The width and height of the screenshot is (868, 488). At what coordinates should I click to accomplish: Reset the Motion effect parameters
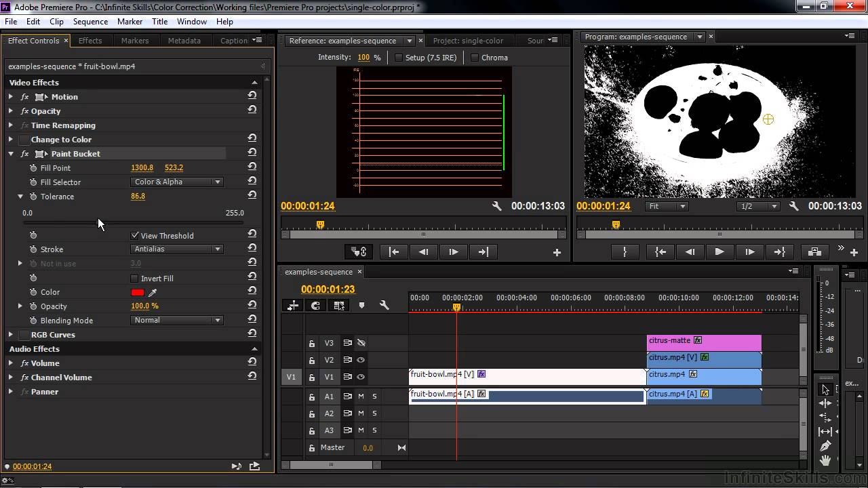(x=252, y=96)
